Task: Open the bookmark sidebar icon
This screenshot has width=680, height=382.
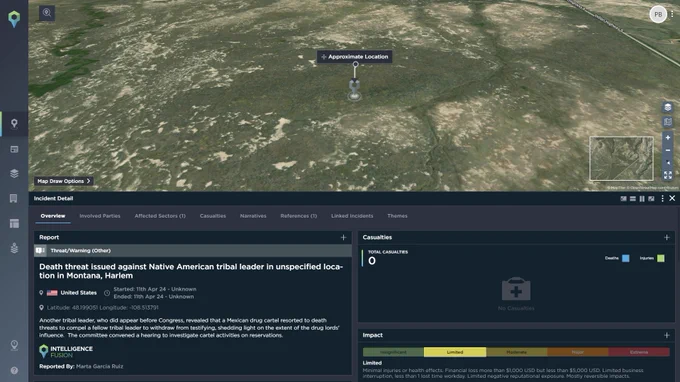Action: tap(14, 199)
